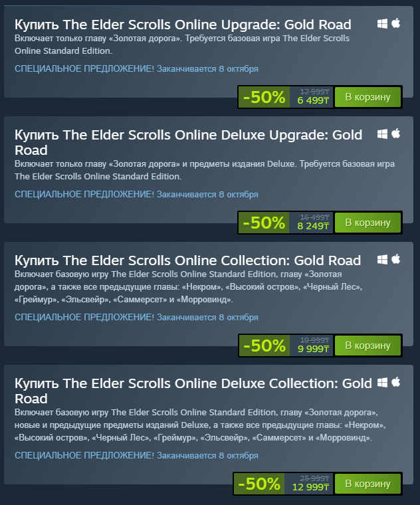Click the -50% badge on the 6 499₸ offer
Viewport: 420px width, 505px height.
pos(264,97)
